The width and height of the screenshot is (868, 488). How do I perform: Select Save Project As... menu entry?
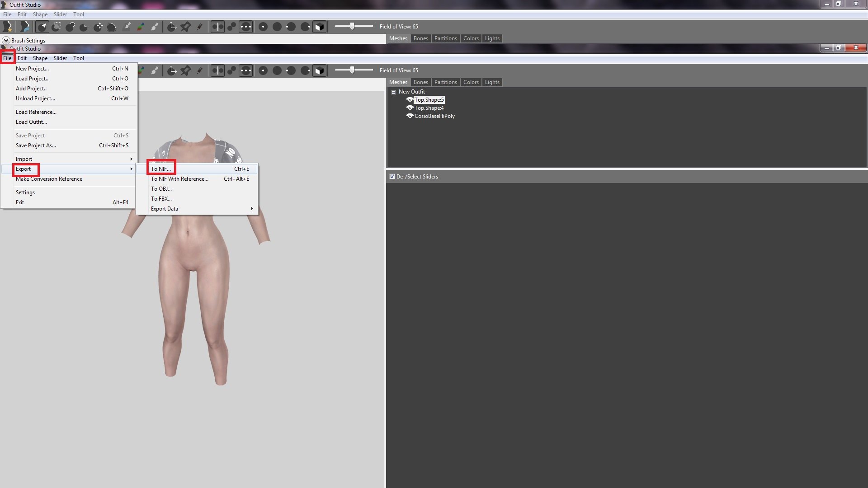[69, 145]
